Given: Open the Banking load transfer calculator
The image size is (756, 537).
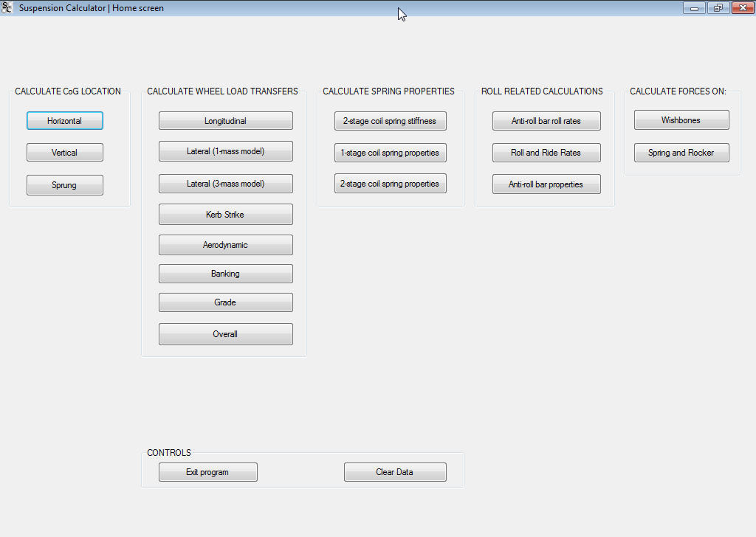Looking at the screenshot, I should pos(225,273).
